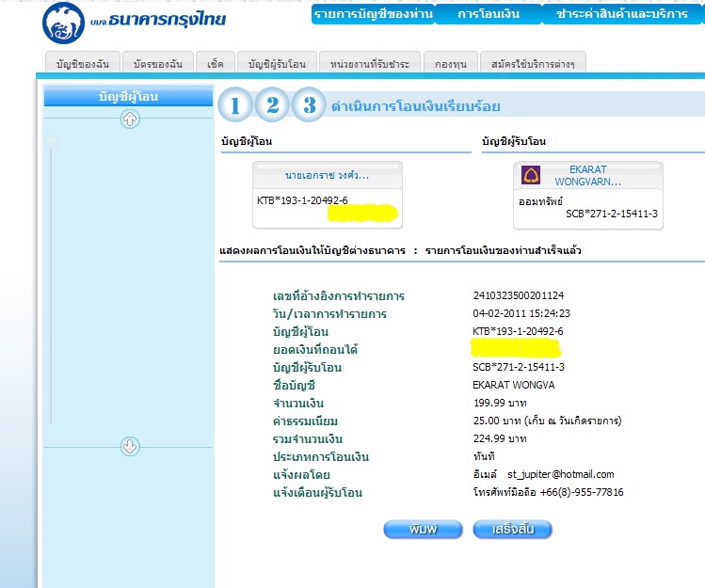Click email st_jupiter@hotmail.com
Viewport: 705px width, 588px height.
click(x=561, y=474)
